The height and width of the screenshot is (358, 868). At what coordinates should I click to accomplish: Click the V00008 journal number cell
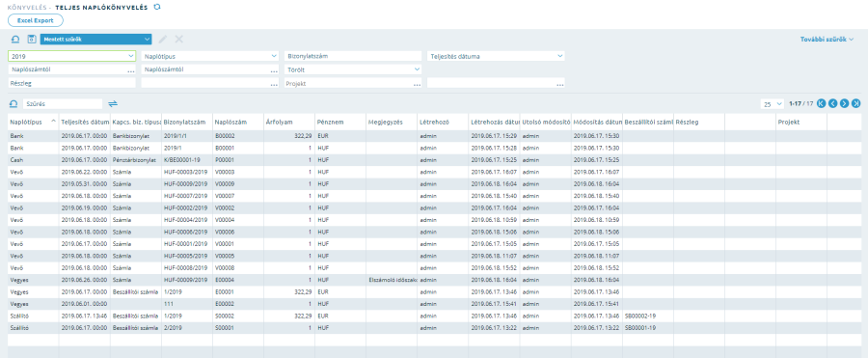[237, 267]
